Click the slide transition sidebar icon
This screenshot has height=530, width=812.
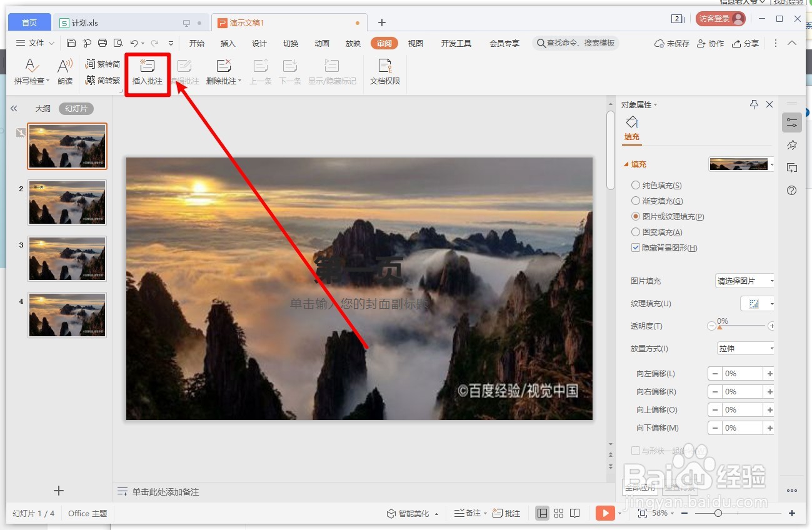click(x=792, y=167)
